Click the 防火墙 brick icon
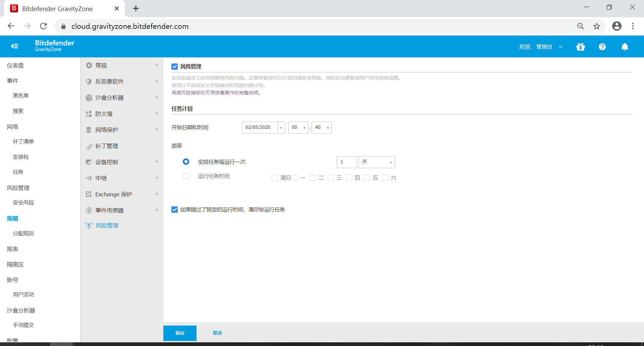Screen dimensions: 644x346 click(x=89, y=114)
